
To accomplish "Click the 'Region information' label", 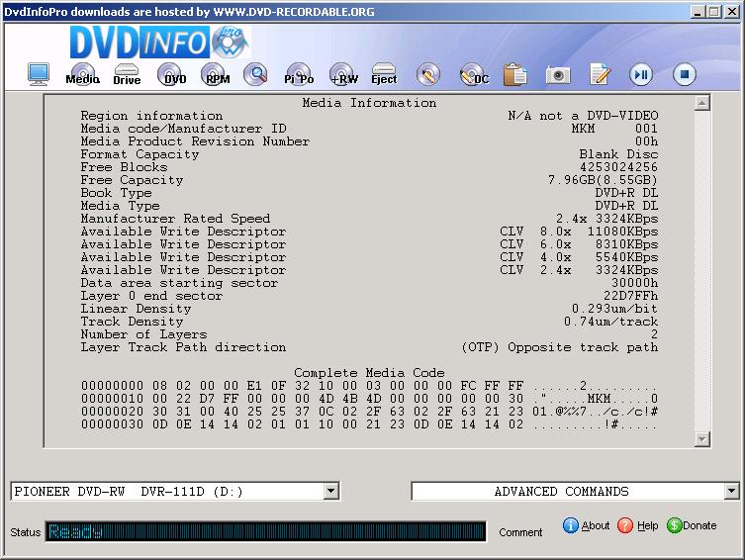I will pos(151,116).
